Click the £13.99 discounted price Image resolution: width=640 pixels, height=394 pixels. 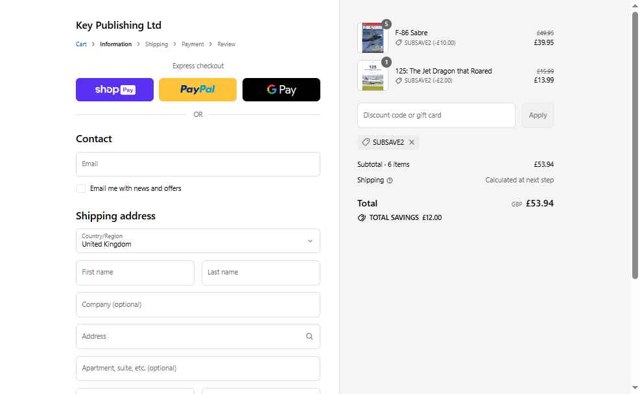click(544, 80)
